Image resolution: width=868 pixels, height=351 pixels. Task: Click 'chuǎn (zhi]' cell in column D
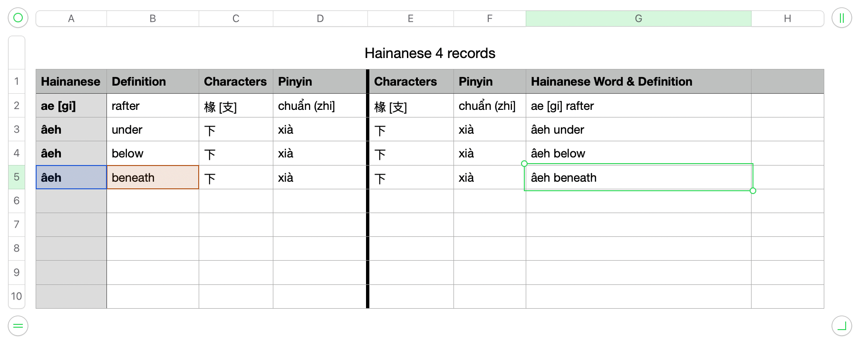point(319,106)
